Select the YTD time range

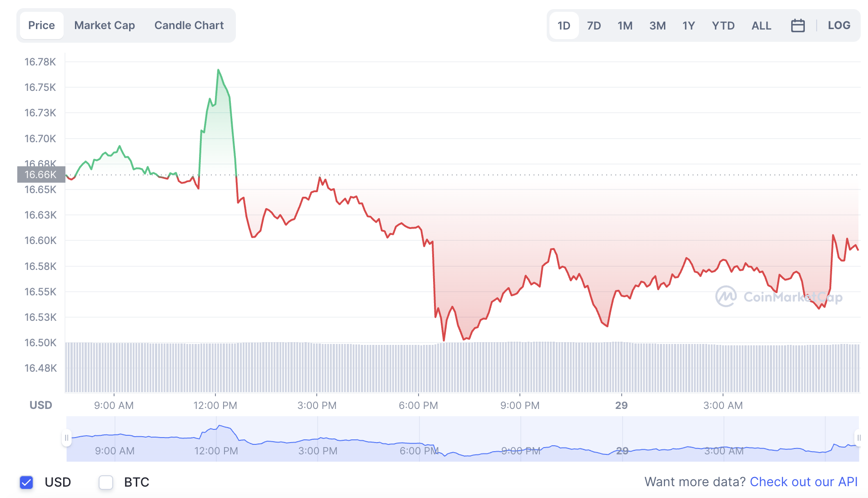[x=723, y=25]
